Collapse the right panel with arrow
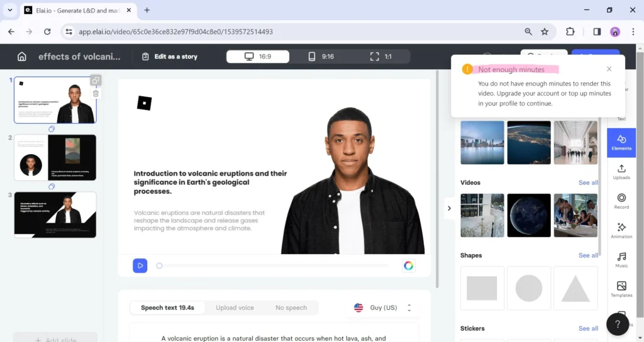Image resolution: width=644 pixels, height=342 pixels. (449, 208)
